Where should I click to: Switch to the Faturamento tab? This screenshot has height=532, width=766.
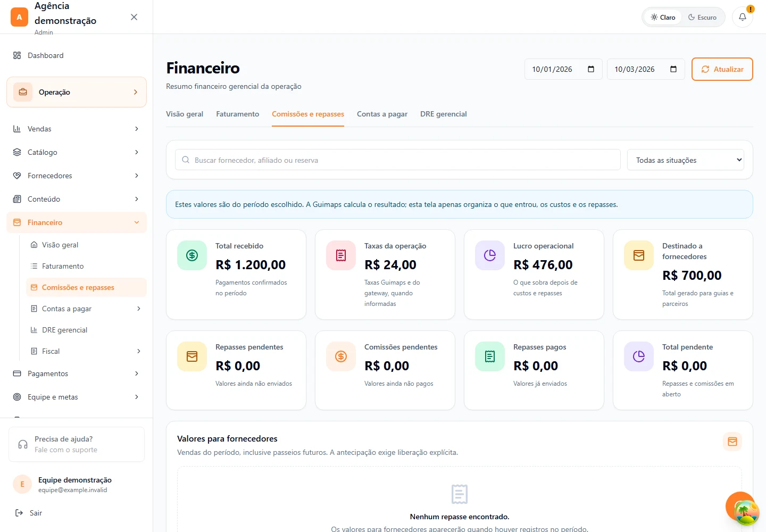tap(238, 114)
